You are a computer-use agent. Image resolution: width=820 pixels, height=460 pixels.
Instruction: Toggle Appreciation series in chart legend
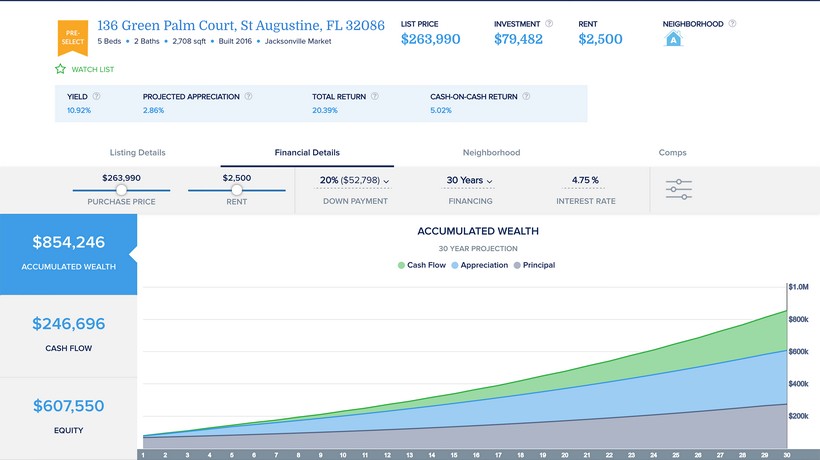pos(479,265)
